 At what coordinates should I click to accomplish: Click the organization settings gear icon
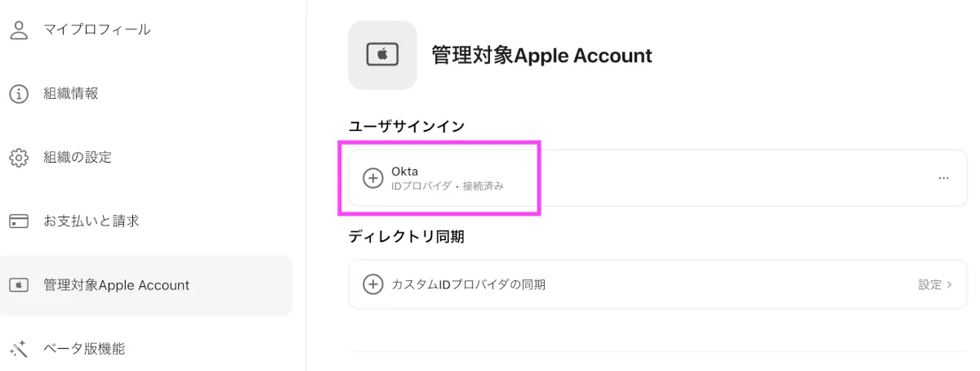[19, 157]
